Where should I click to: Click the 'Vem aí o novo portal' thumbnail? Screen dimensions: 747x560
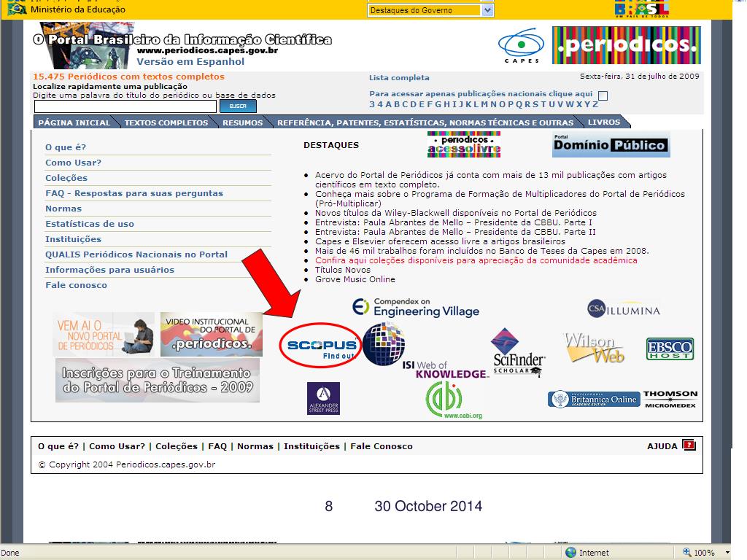104,334
